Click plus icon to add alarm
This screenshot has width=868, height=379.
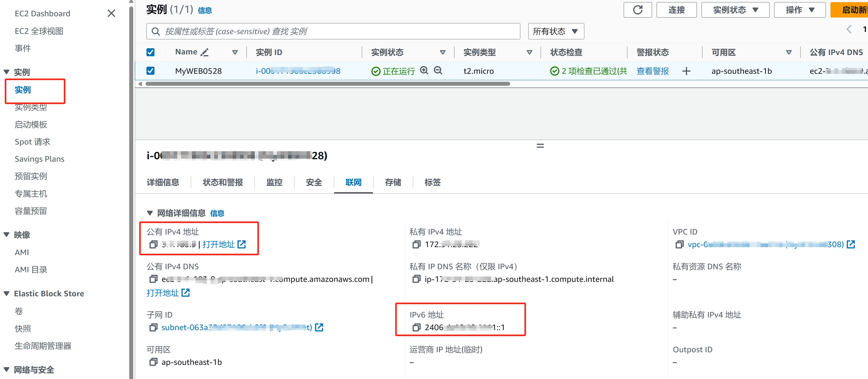click(x=686, y=71)
